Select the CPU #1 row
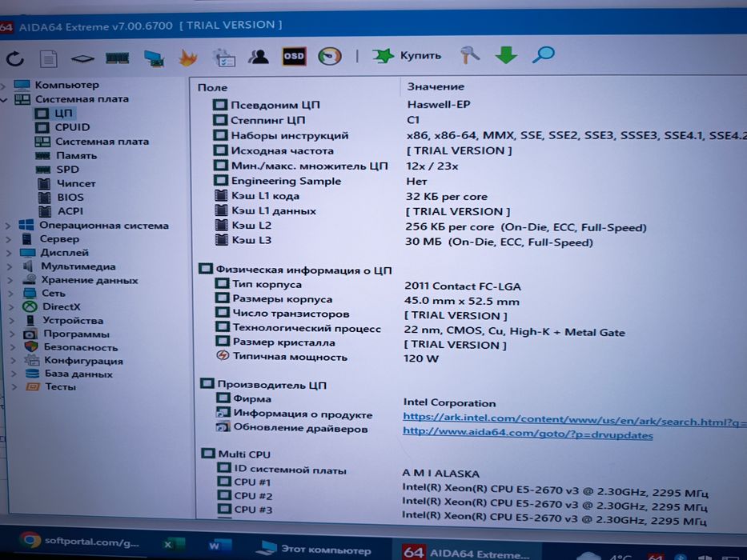747x560 pixels. 252,482
